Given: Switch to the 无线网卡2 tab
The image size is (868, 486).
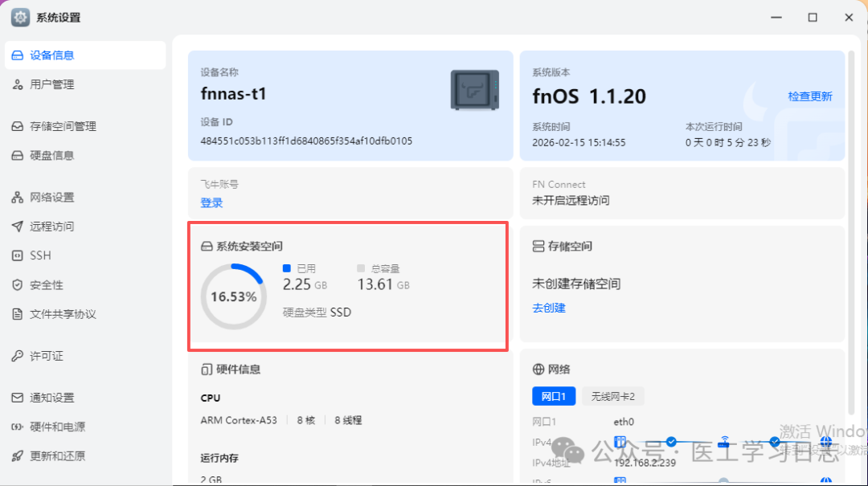Looking at the screenshot, I should [x=615, y=396].
